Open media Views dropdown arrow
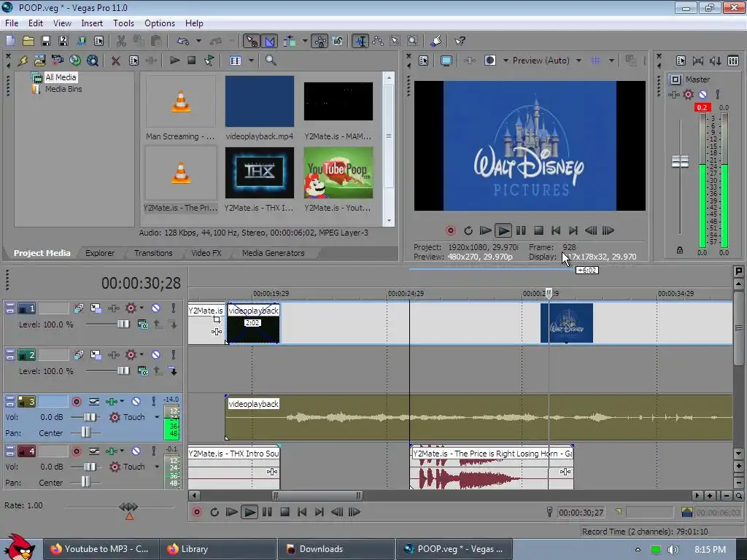The width and height of the screenshot is (747, 560). pyautogui.click(x=251, y=61)
